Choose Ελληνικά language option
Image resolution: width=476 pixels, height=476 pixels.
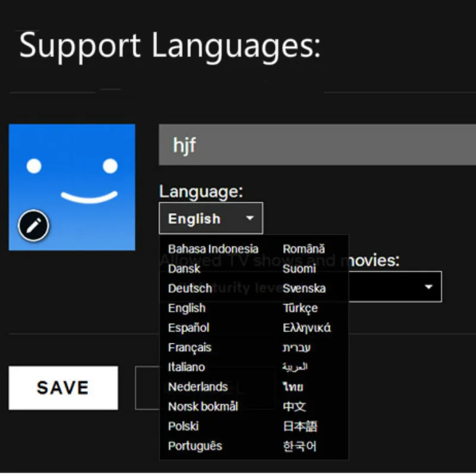click(306, 328)
